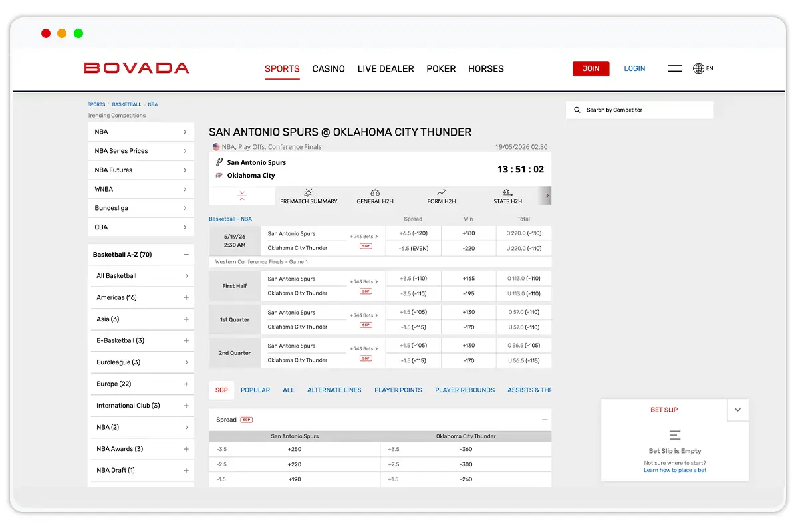The image size is (798, 532).
Task: Collapse the Bet Slip panel chevron
Action: 737,410
